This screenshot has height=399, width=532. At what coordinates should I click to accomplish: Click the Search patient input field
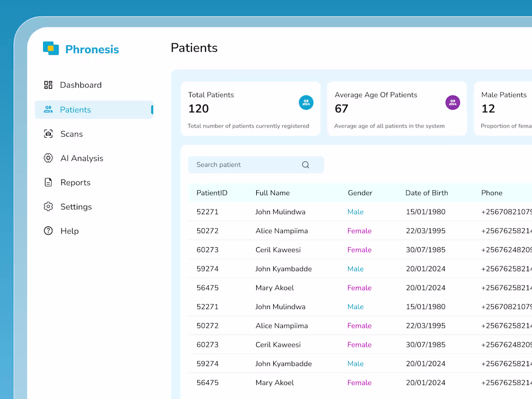(242, 164)
